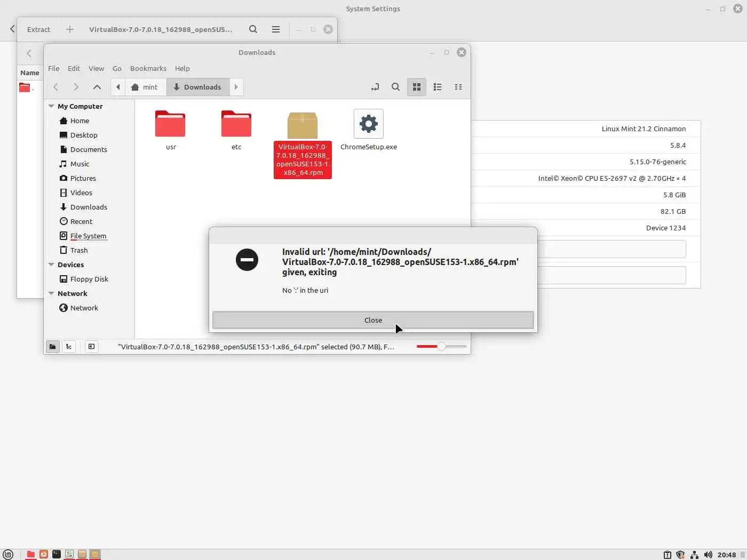The height and width of the screenshot is (560, 747).
Task: Go back in the archive manager listing
Action: click(29, 53)
